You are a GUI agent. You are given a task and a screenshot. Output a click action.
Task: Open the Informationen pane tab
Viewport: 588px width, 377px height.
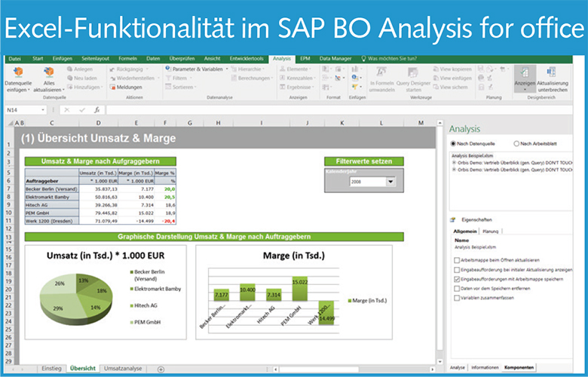tap(485, 368)
